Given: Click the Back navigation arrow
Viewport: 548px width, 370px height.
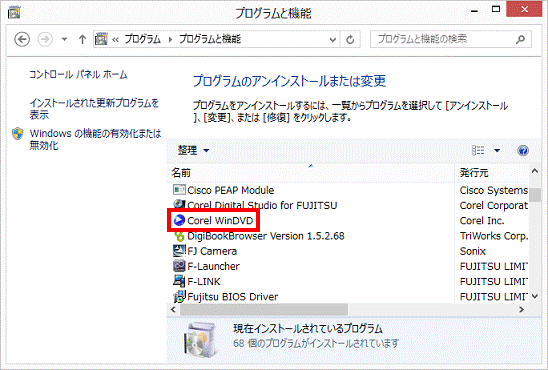Looking at the screenshot, I should [22, 39].
